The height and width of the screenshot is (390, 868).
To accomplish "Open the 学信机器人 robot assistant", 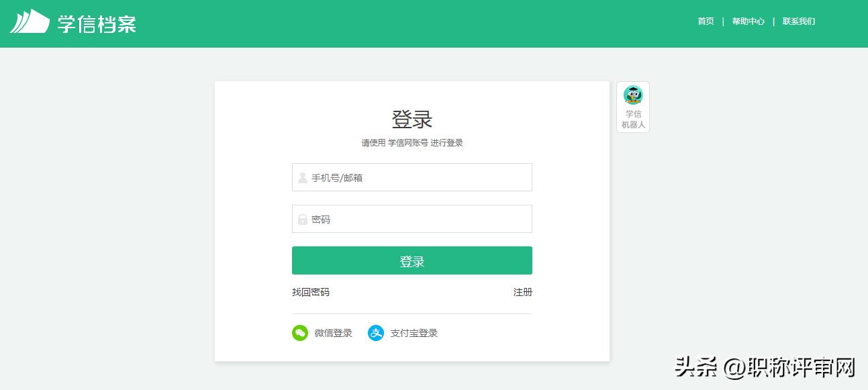I will [x=632, y=106].
